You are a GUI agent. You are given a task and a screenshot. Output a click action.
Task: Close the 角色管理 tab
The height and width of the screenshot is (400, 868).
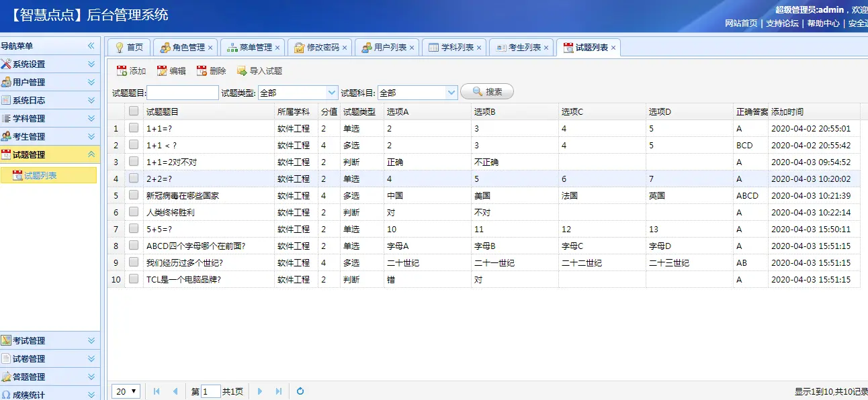coord(210,48)
